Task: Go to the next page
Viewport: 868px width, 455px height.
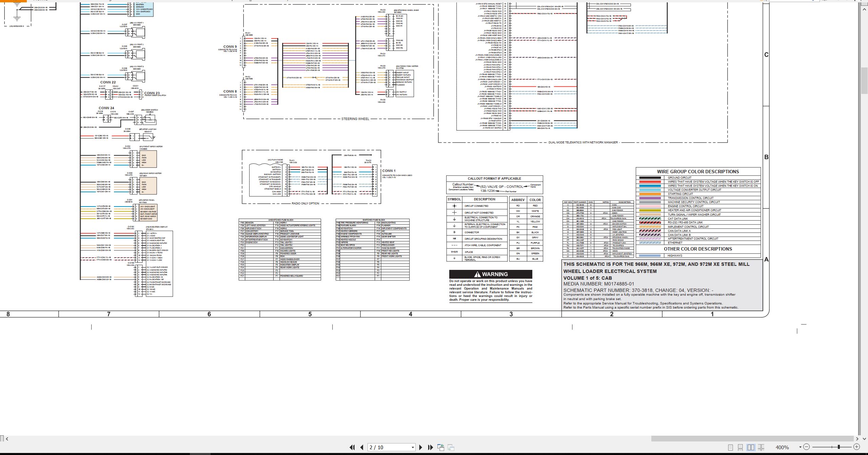Action: (421, 447)
